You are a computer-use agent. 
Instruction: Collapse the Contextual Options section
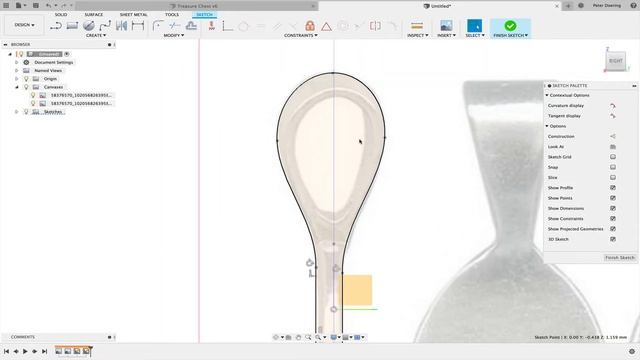tap(547, 95)
